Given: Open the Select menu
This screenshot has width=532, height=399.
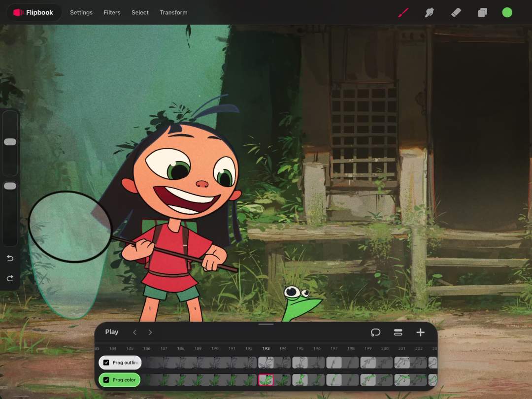Looking at the screenshot, I should point(140,12).
